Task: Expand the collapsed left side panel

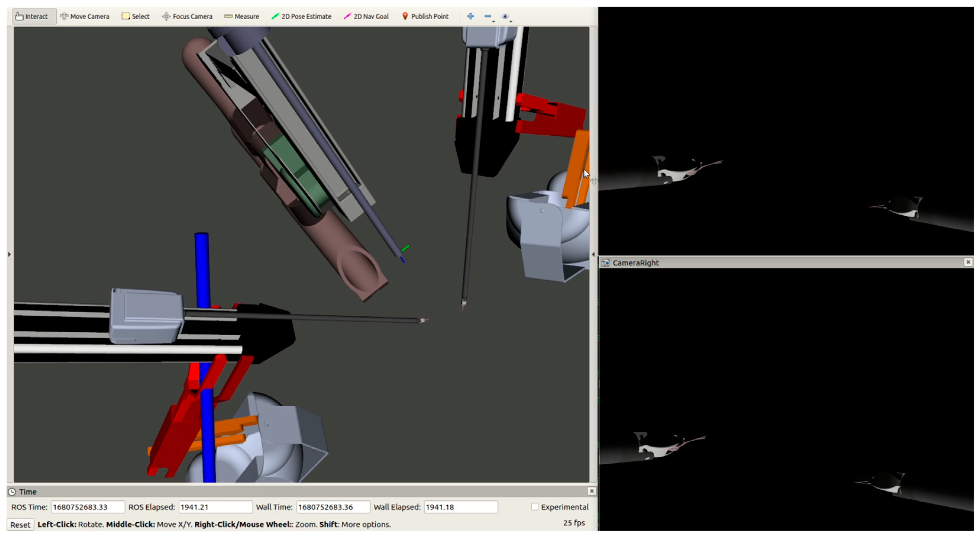Action: tap(9, 254)
